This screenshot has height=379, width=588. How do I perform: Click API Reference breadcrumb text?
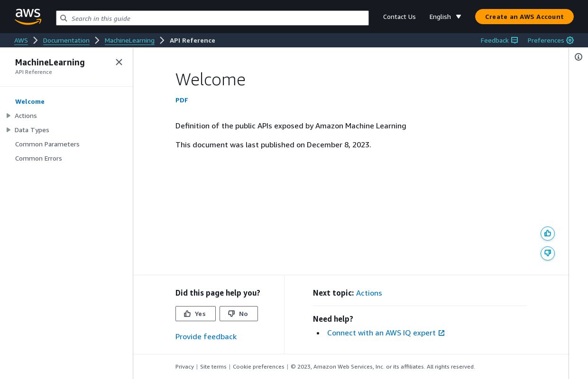click(193, 40)
